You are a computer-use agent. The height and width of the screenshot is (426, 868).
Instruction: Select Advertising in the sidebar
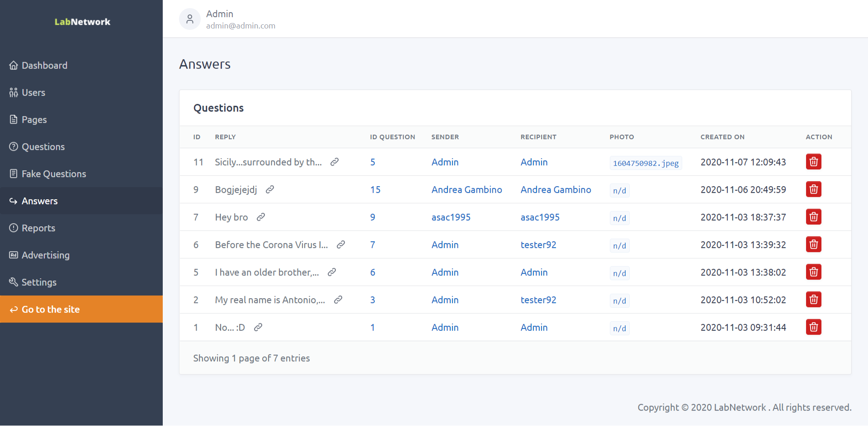[45, 255]
